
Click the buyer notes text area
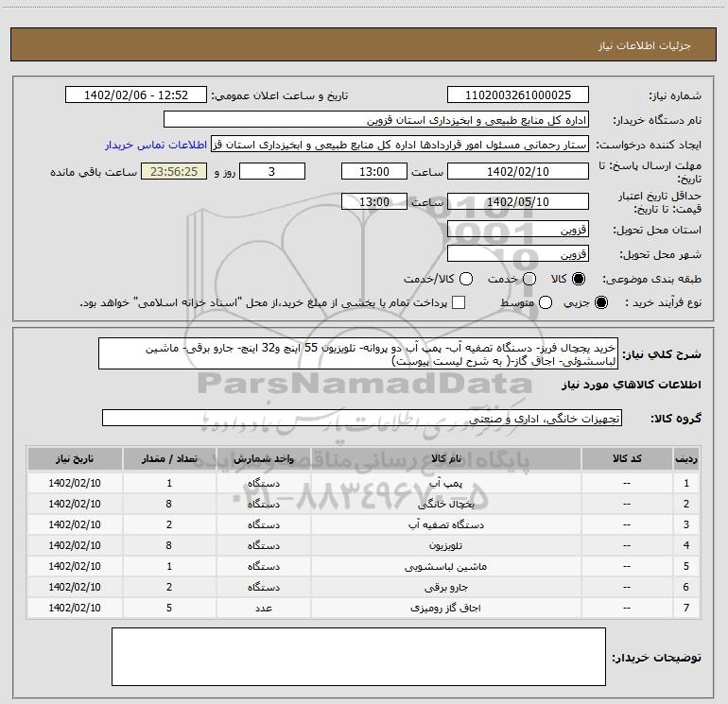point(359,657)
